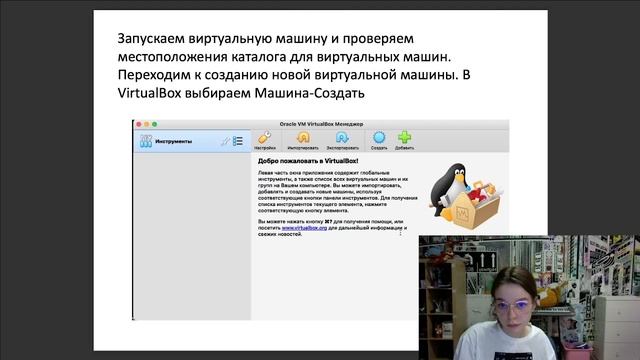Screen dimensions: 640x360
Task: Click the Добро пожаловать в VirtualBox heading
Action: 308,161
